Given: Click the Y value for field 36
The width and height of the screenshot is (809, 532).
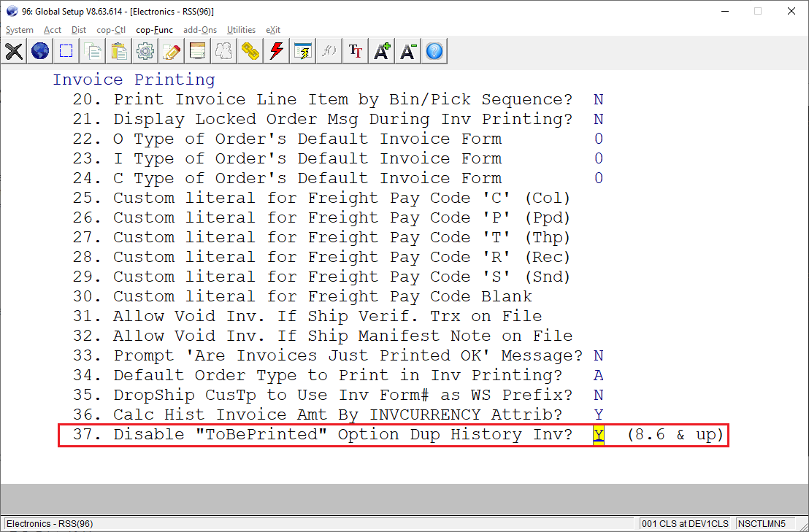Looking at the screenshot, I should 599,415.
